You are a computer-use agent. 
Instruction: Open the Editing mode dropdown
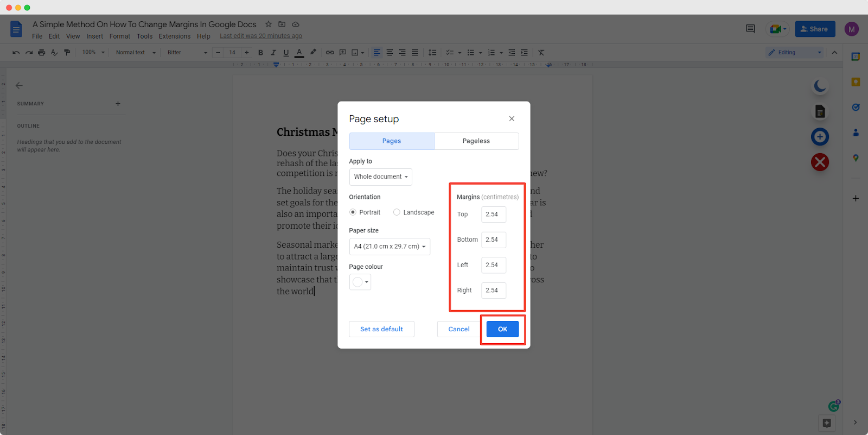click(795, 53)
